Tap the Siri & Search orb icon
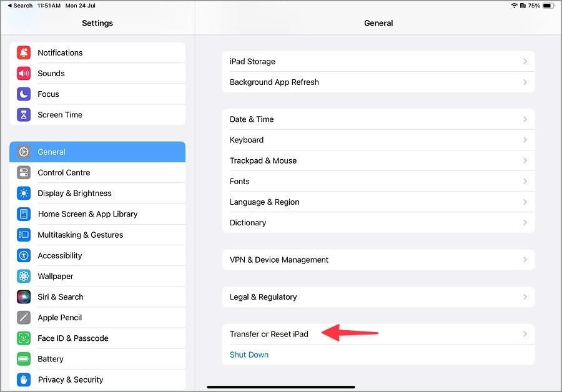This screenshot has height=392, width=562. coord(24,296)
